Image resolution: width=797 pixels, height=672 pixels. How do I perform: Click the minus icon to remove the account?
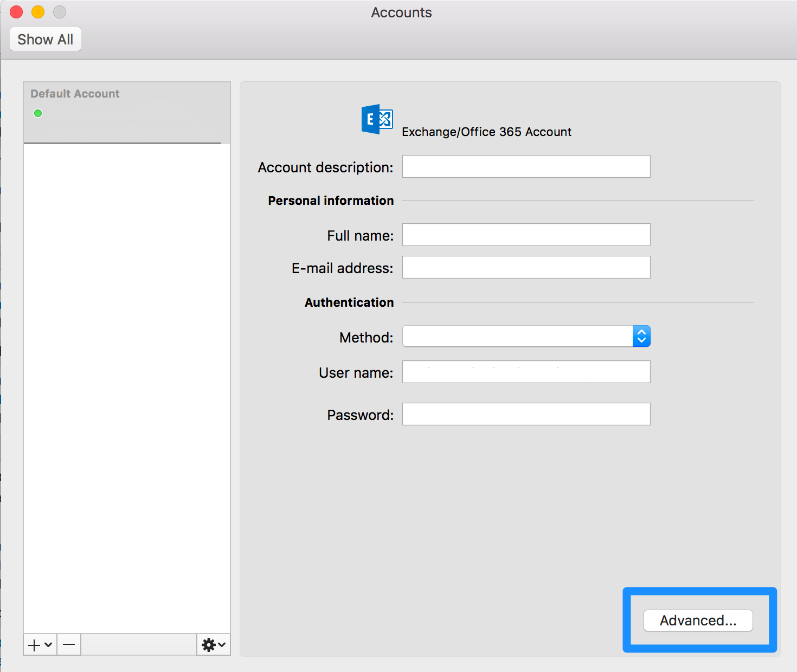coord(68,644)
